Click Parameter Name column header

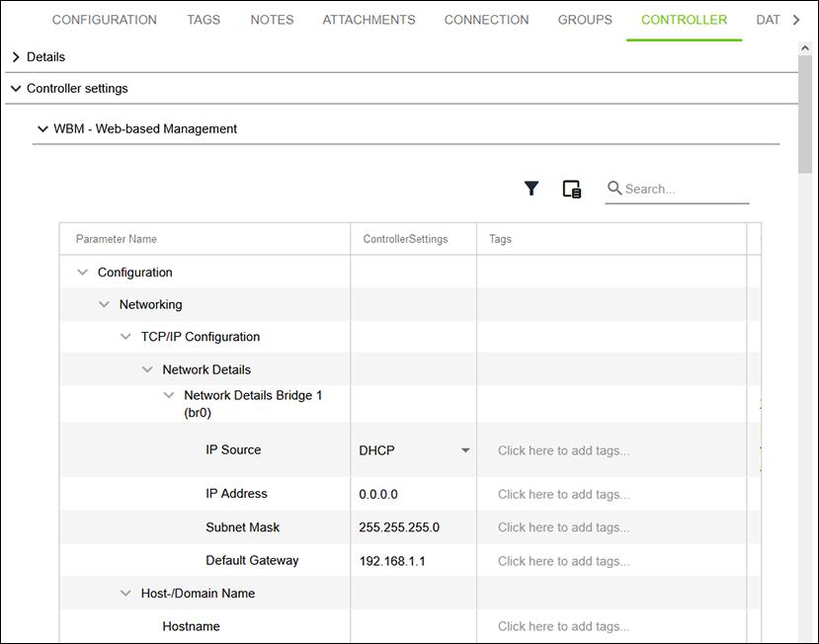[116, 239]
